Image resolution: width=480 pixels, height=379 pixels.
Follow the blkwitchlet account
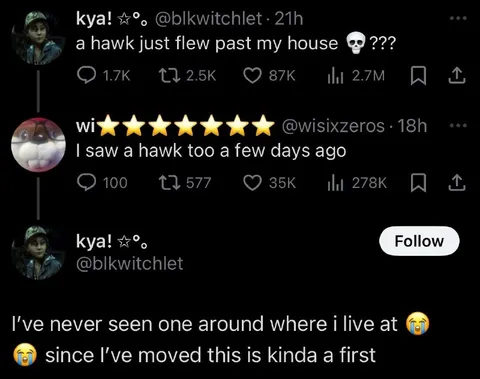point(419,241)
